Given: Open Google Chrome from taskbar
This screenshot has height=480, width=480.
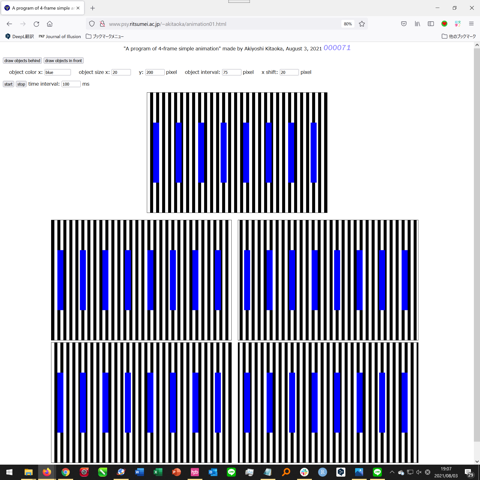Looking at the screenshot, I should pyautogui.click(x=66, y=472).
